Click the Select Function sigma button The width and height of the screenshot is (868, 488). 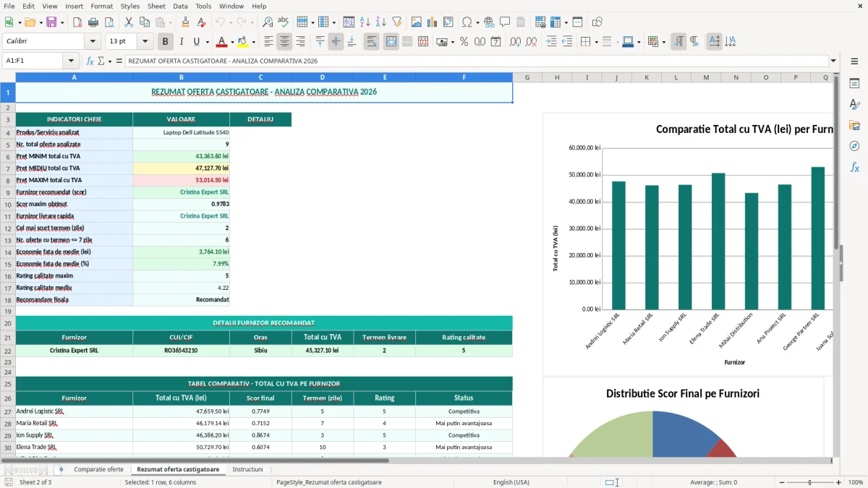pos(101,61)
